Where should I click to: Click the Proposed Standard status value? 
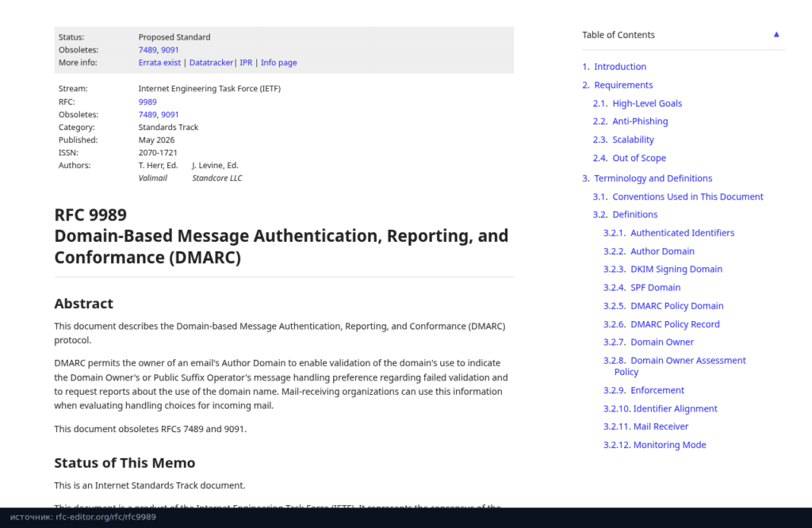[x=174, y=37]
